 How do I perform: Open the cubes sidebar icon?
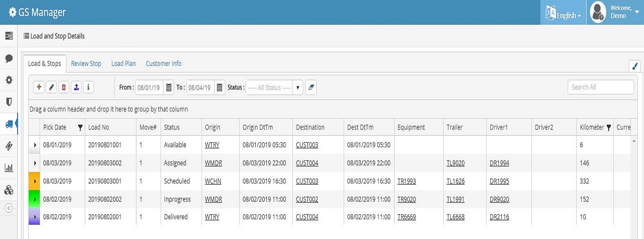9,190
